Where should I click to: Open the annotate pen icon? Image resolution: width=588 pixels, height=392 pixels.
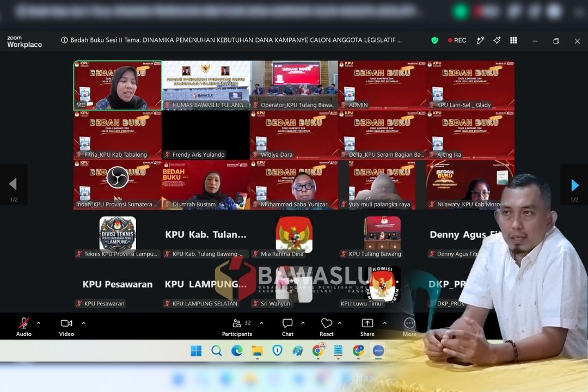(x=480, y=40)
